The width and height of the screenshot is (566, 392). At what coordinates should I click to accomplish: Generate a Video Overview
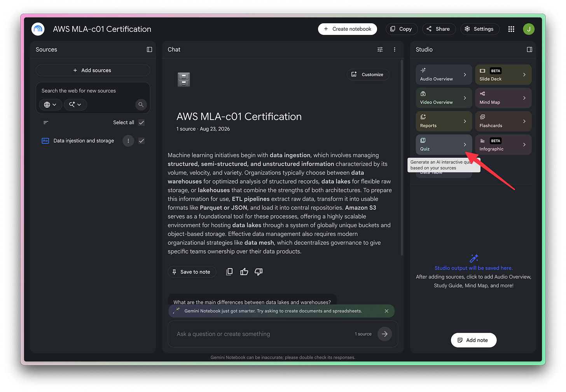click(444, 98)
